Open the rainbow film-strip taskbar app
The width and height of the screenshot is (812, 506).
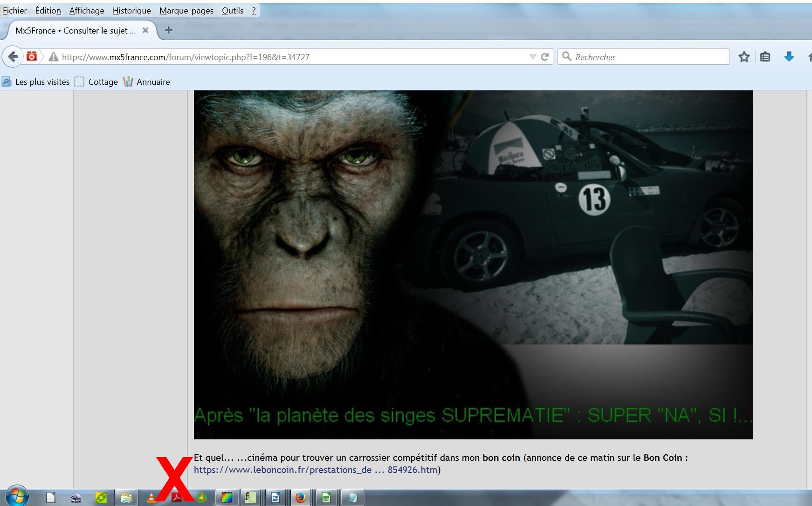(227, 498)
